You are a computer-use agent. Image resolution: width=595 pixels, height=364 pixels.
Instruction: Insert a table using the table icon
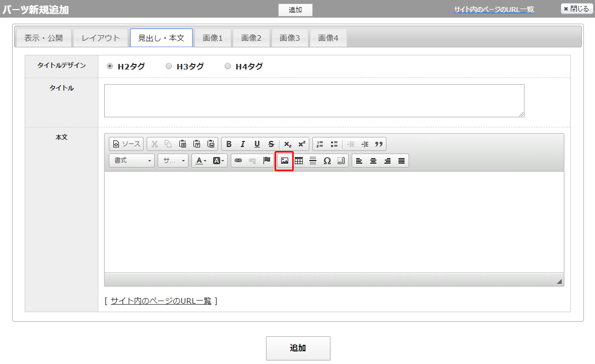tap(299, 161)
